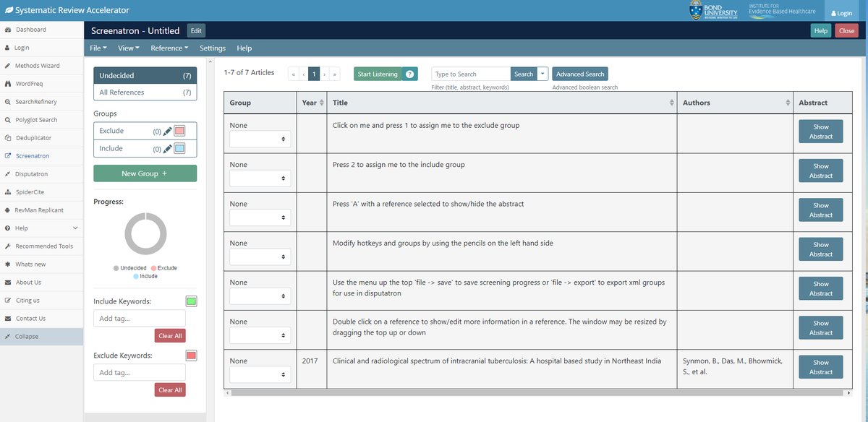This screenshot has width=868, height=422.
Task: Close the Screenatron project
Action: [x=846, y=30]
